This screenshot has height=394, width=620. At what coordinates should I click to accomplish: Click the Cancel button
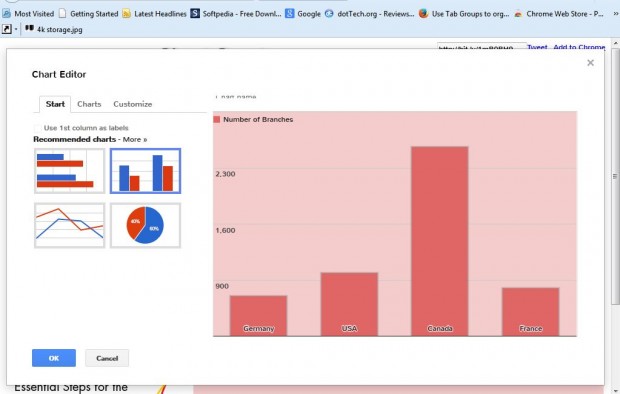click(x=107, y=358)
